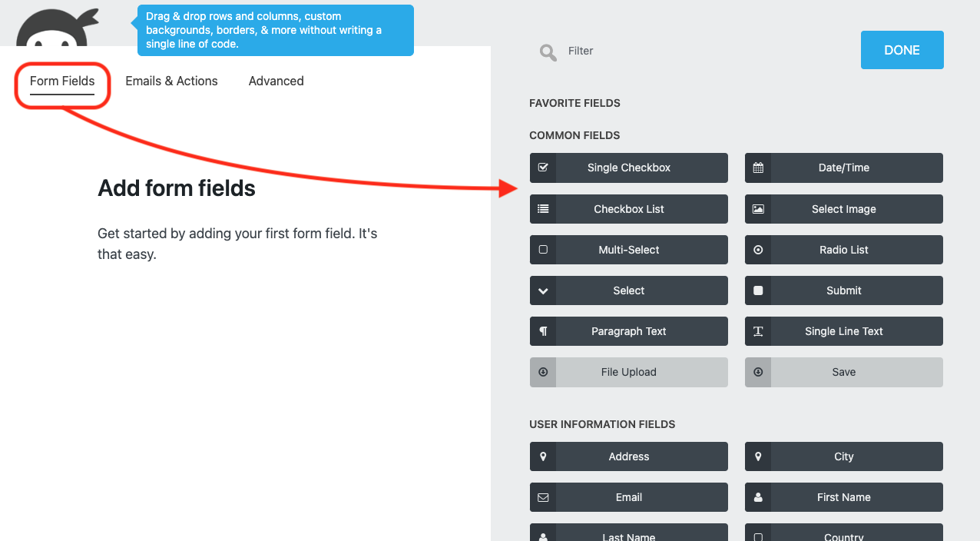Click the list icon on Checkbox List field
The height and width of the screenshot is (541, 980).
tap(543, 208)
